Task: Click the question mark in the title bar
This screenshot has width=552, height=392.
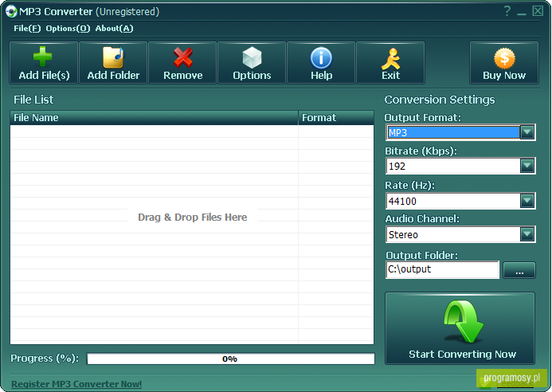Action: [x=507, y=11]
